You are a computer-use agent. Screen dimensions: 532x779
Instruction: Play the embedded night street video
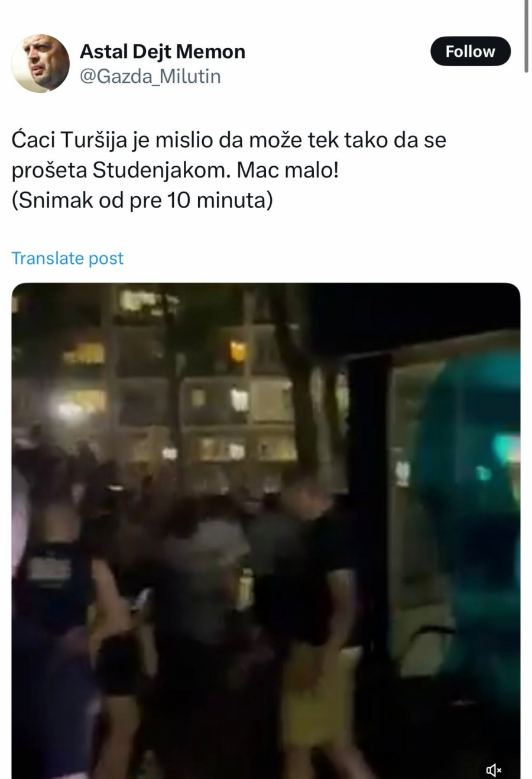click(266, 531)
